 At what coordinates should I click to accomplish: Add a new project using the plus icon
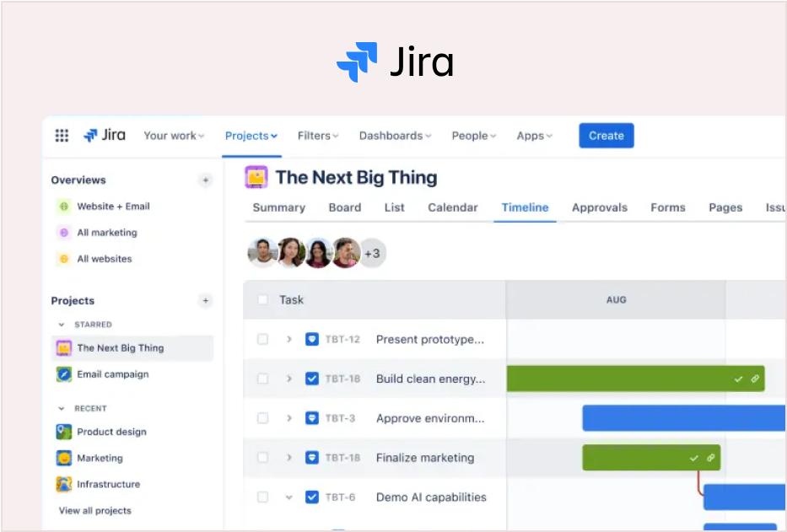point(205,300)
